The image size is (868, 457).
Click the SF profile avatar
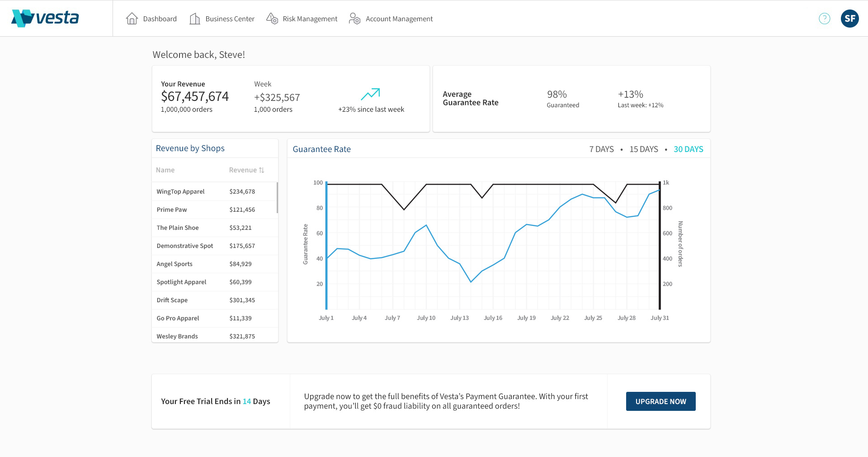click(850, 18)
